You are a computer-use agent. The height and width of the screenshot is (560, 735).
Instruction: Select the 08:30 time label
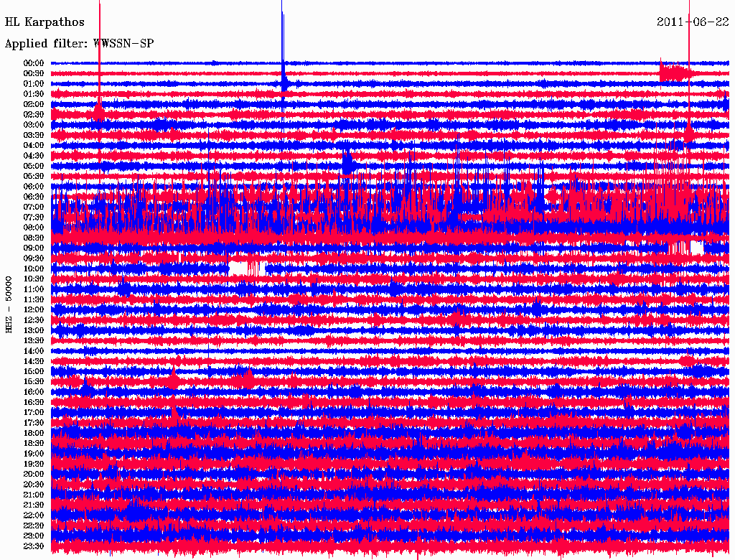(34, 238)
